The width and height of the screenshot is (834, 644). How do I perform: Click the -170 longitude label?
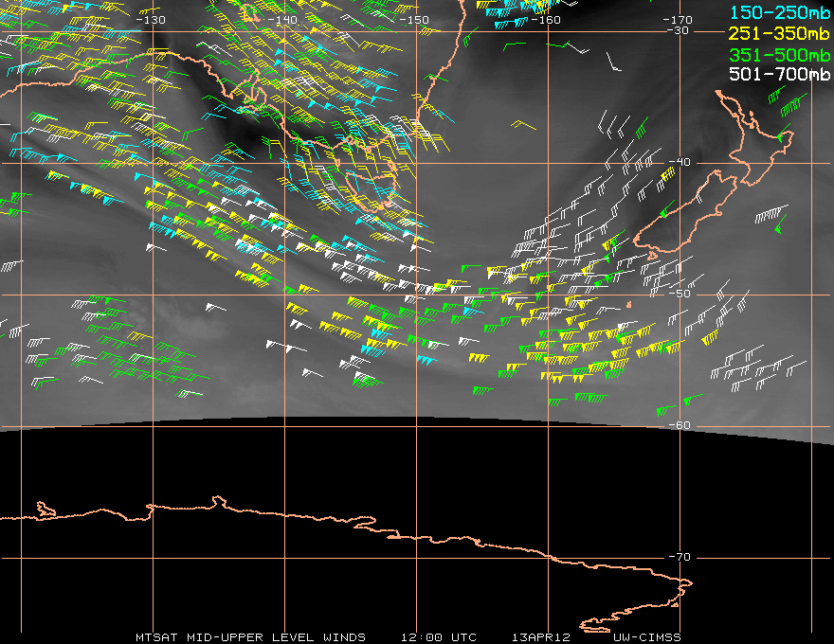[x=678, y=20]
